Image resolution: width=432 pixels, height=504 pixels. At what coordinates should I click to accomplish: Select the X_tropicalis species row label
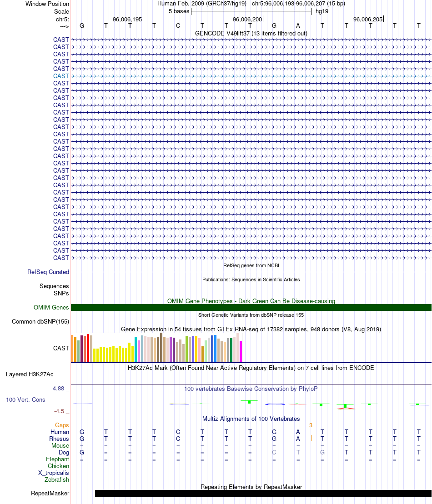pos(54,473)
